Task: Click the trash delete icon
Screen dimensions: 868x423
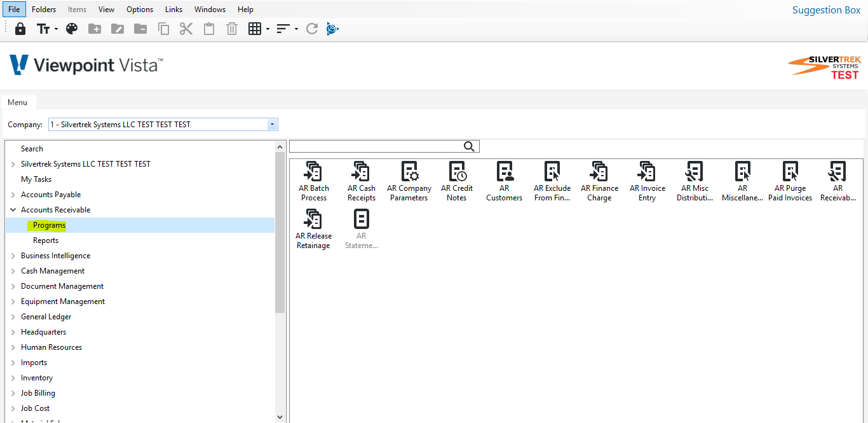Action: [x=232, y=29]
